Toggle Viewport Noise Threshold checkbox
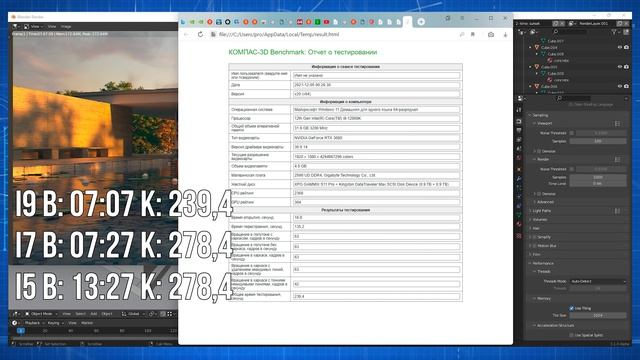The image size is (640, 360). pos(571,133)
